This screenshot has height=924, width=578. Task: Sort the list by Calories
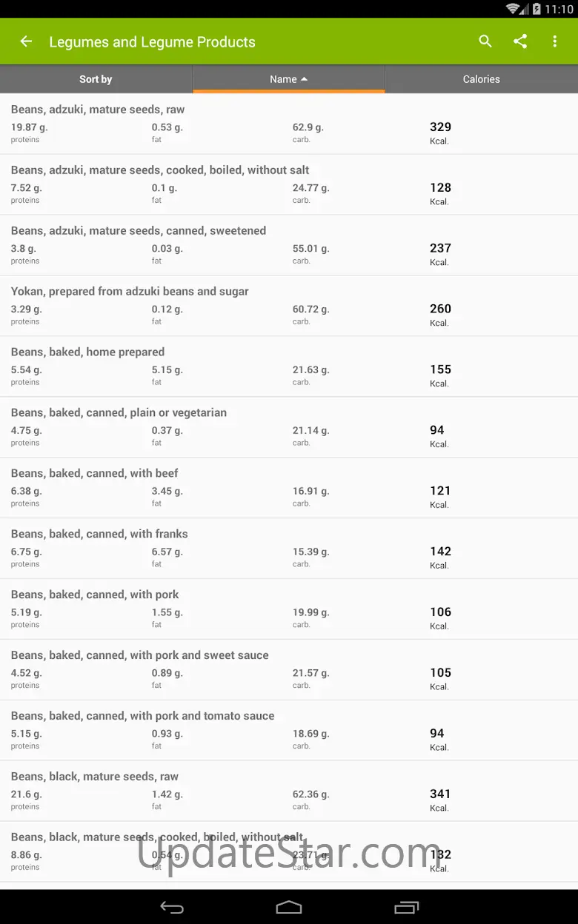click(481, 79)
